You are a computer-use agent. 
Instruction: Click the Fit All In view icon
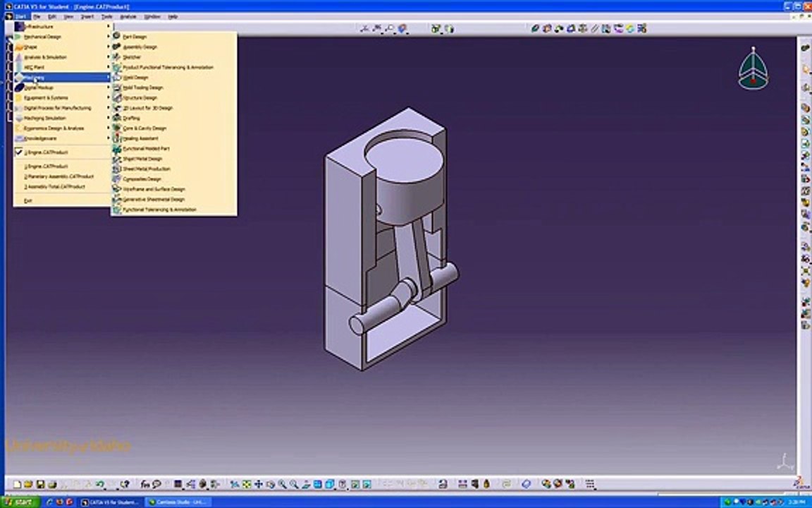(x=247, y=484)
